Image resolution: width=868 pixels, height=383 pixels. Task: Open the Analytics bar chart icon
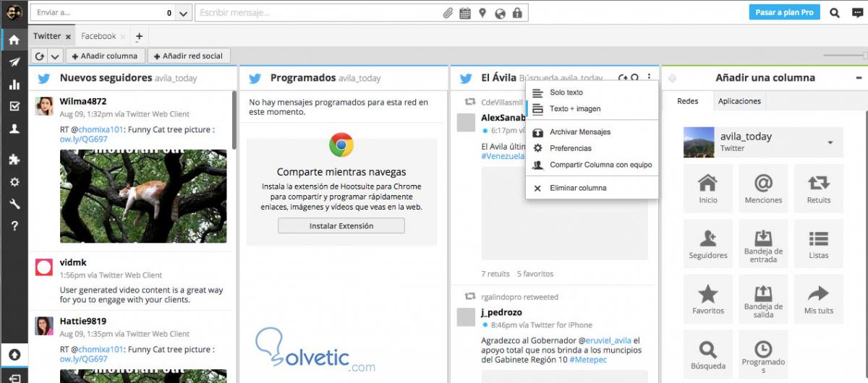(14, 85)
